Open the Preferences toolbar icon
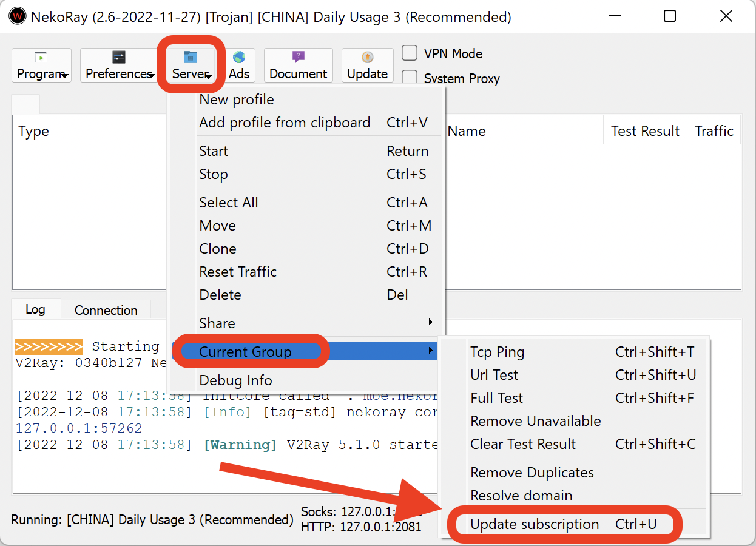 (x=118, y=58)
